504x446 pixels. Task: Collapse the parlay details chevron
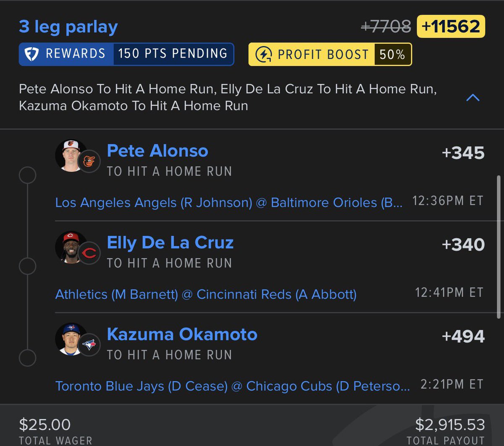(x=473, y=98)
